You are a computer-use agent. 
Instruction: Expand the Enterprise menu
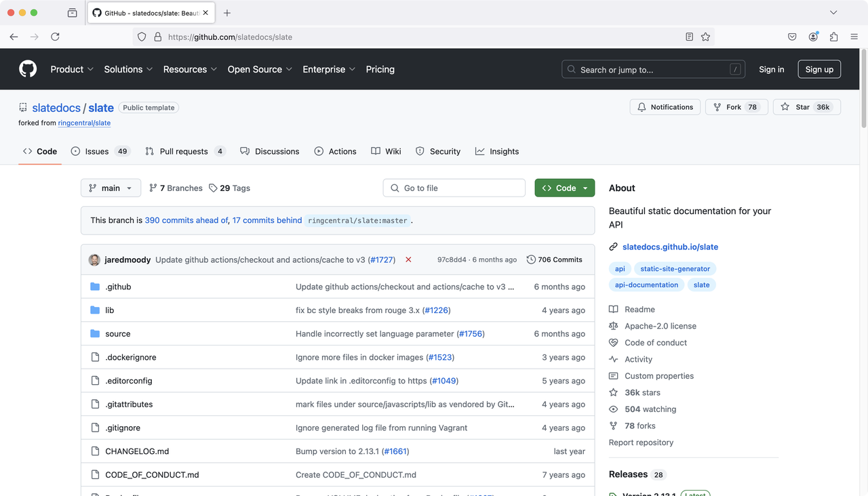[329, 69]
